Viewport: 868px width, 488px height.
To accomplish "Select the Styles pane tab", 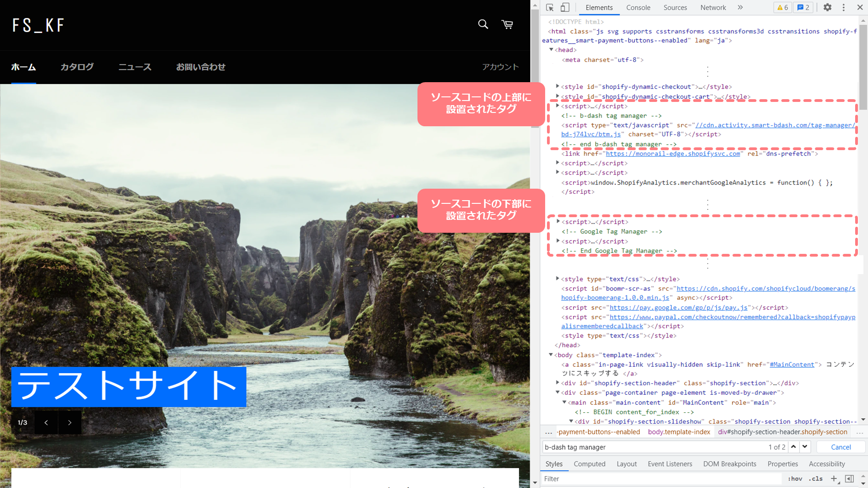I will tap(554, 464).
